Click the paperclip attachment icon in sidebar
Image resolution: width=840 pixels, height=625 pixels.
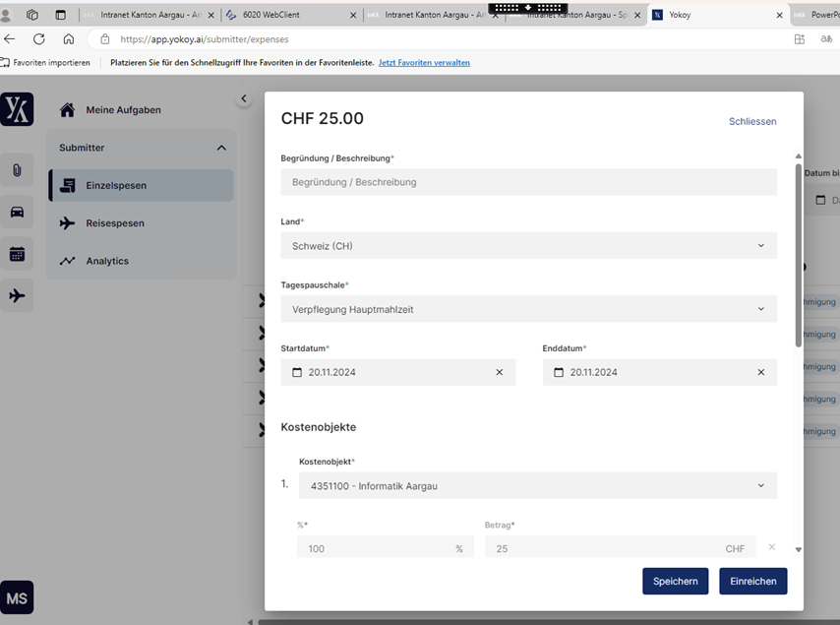(x=17, y=170)
